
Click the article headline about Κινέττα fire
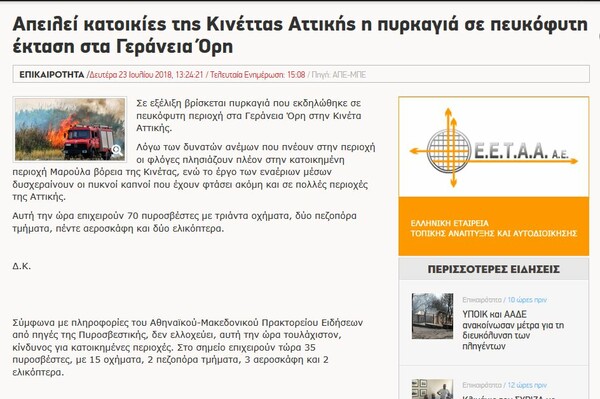(300, 35)
